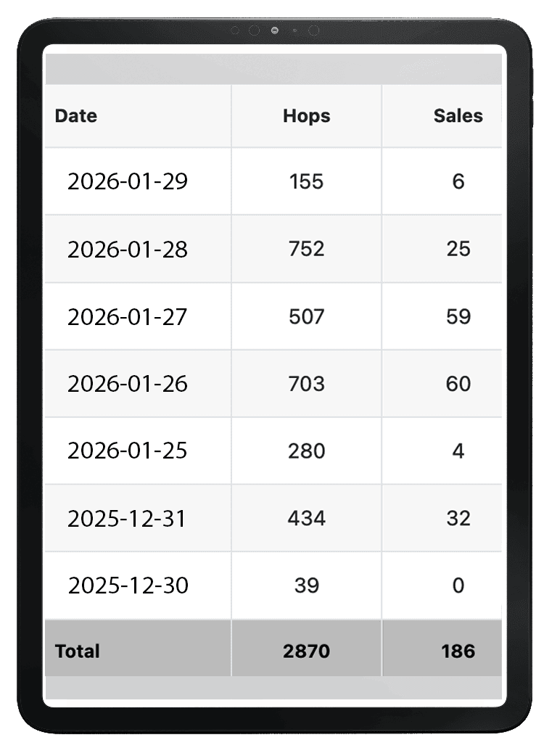Click the Date column header
544x756 pixels.
click(x=76, y=116)
